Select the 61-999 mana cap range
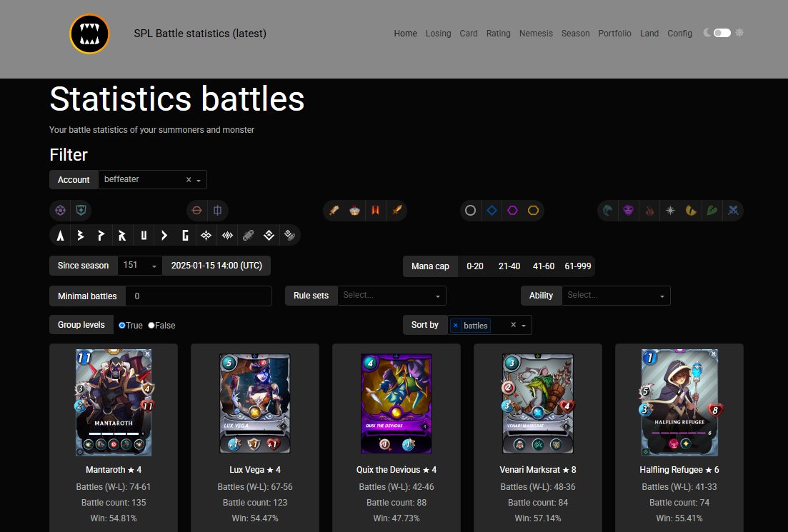788x532 pixels. tap(578, 266)
